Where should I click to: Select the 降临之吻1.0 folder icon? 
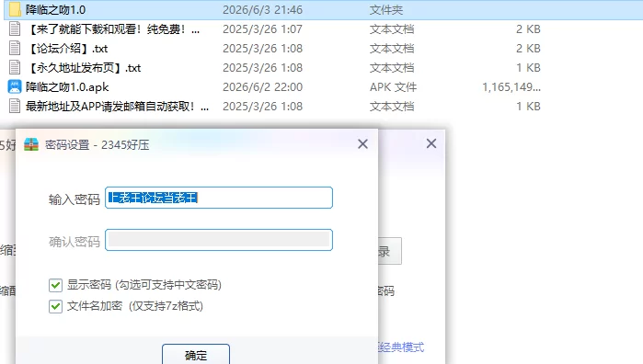pos(15,9)
